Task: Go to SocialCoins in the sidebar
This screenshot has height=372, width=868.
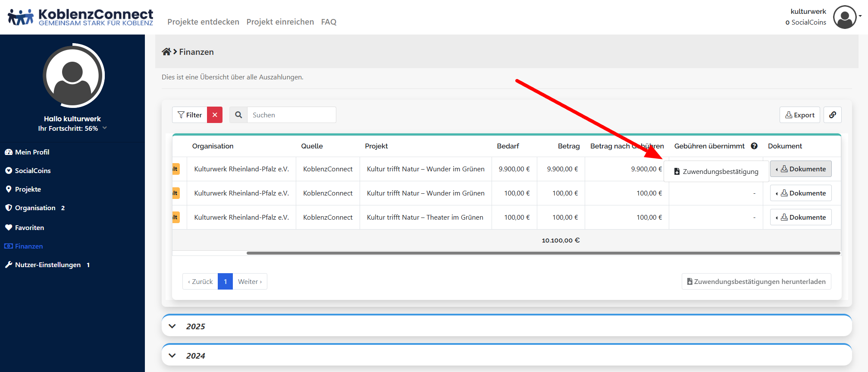Action: pyautogui.click(x=33, y=170)
